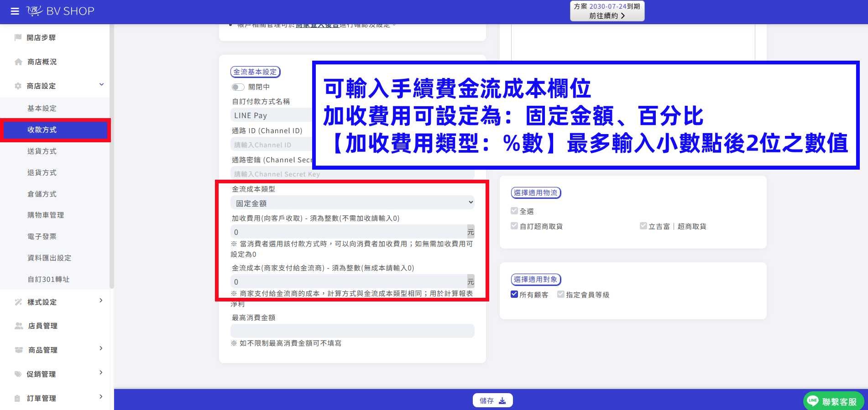This screenshot has width=868, height=410.
Task: Click the clipboard icon beside 訂單管理
Action: (17, 398)
